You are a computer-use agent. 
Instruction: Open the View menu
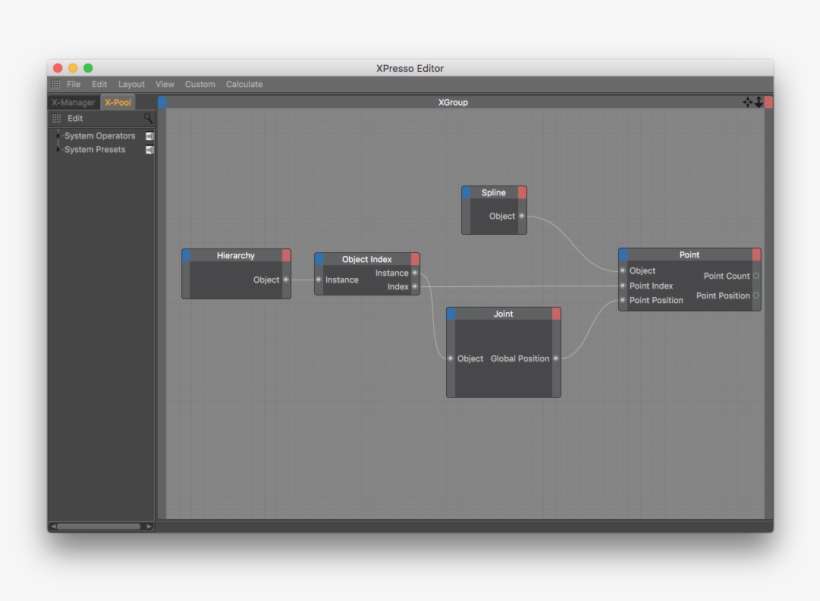click(x=165, y=84)
